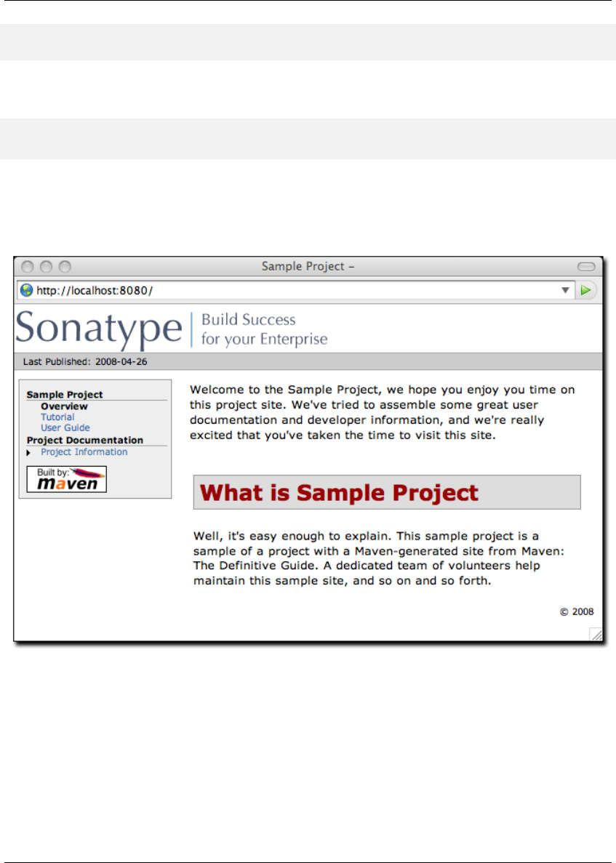616x863 pixels.
Task: Click the green Go arrow button
Action: 585,290
